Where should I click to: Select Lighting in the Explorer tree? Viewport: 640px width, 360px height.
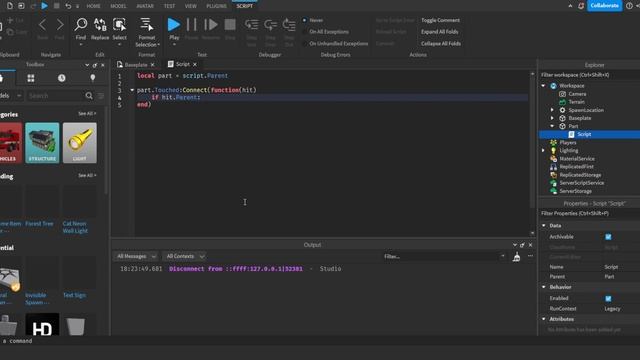point(569,151)
